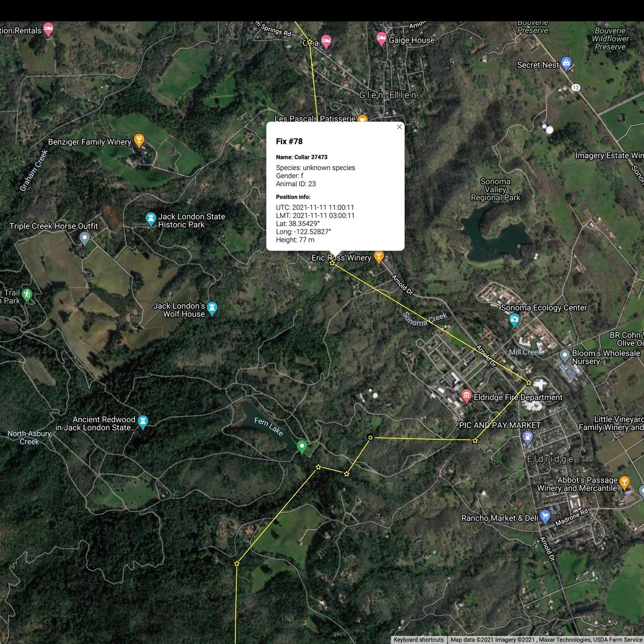The height and width of the screenshot is (644, 644).
Task: Select the Rancho Market & Deli icon
Action: [x=545, y=516]
